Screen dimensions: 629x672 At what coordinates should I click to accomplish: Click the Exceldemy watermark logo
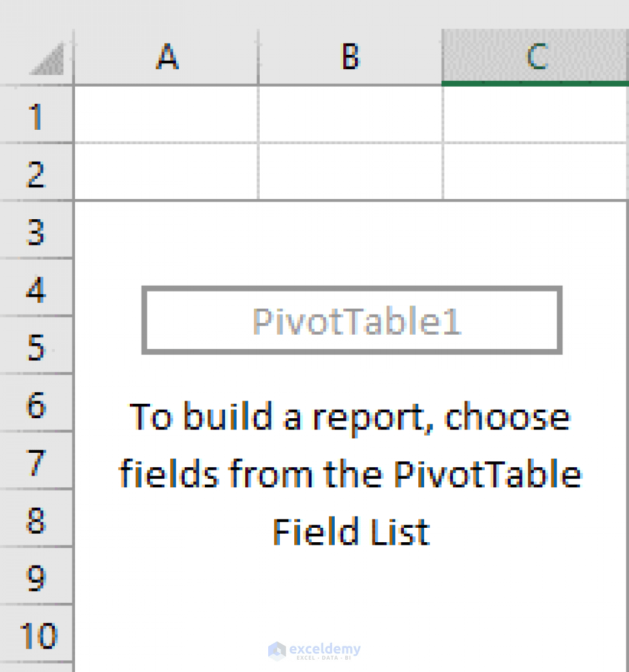tap(314, 650)
